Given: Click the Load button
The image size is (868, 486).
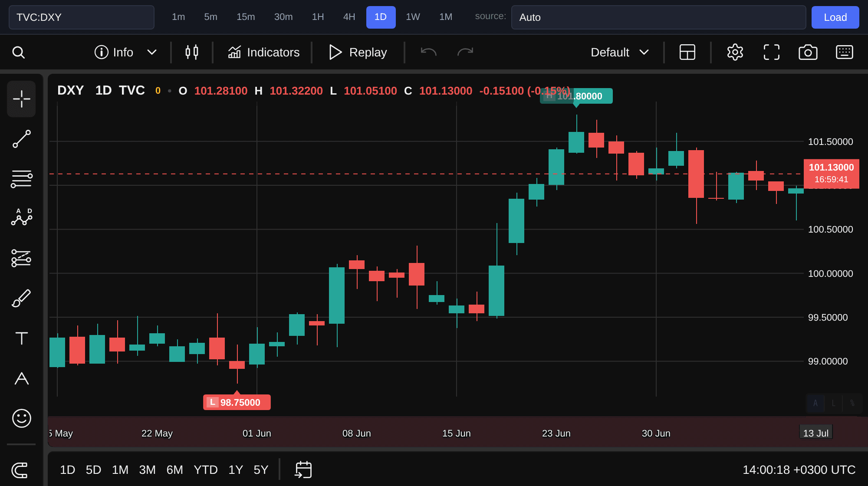Looking at the screenshot, I should tap(835, 17).
